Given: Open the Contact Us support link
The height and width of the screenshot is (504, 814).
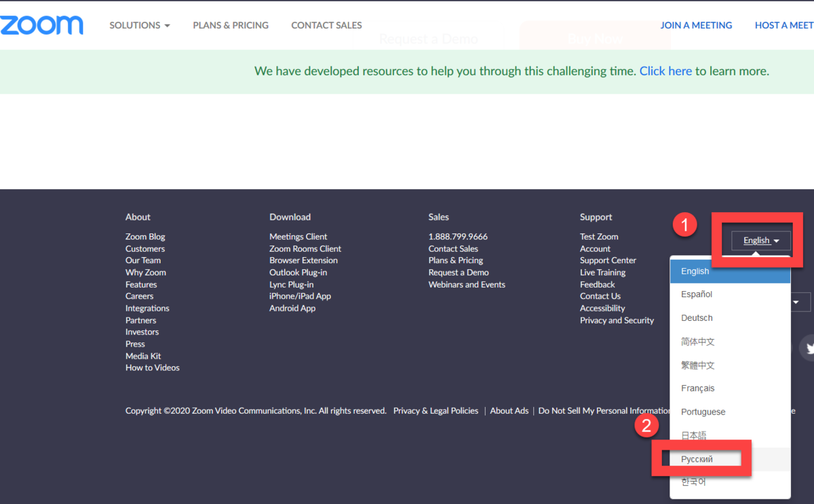Looking at the screenshot, I should coord(600,296).
